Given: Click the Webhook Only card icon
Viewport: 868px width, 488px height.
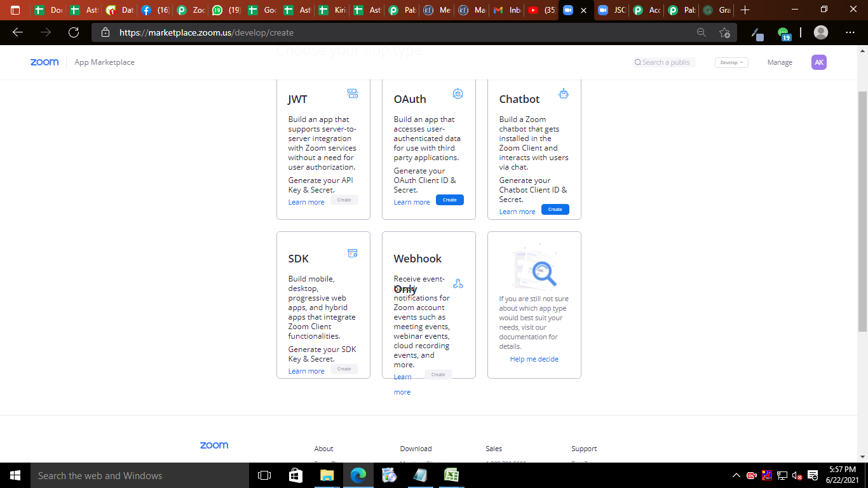Looking at the screenshot, I should (x=458, y=283).
